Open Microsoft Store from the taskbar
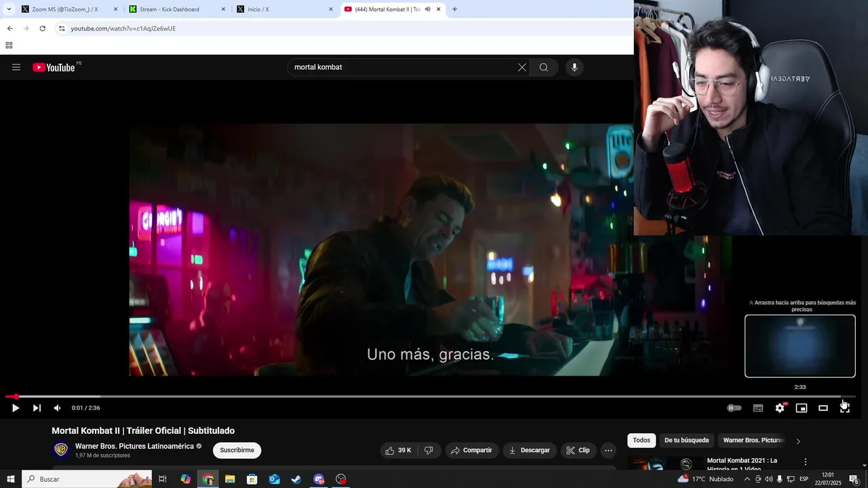The width and height of the screenshot is (868, 488). (252, 479)
